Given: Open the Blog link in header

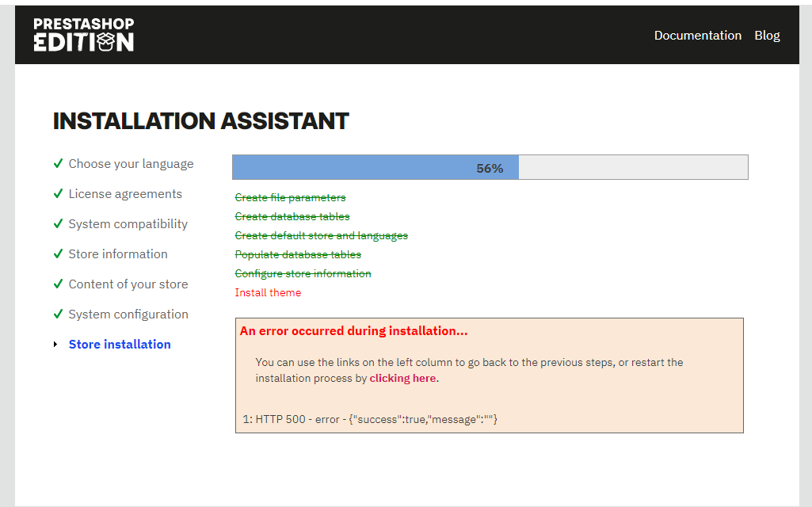Looking at the screenshot, I should (x=767, y=35).
